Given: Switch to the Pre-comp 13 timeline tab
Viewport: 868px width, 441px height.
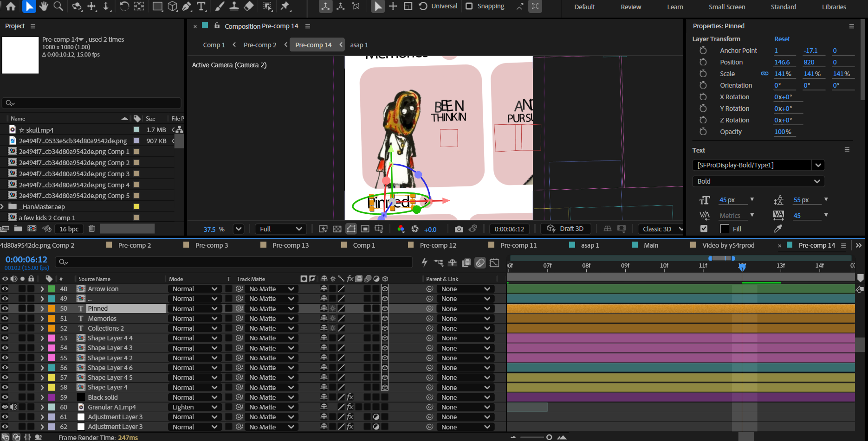Looking at the screenshot, I should (290, 245).
